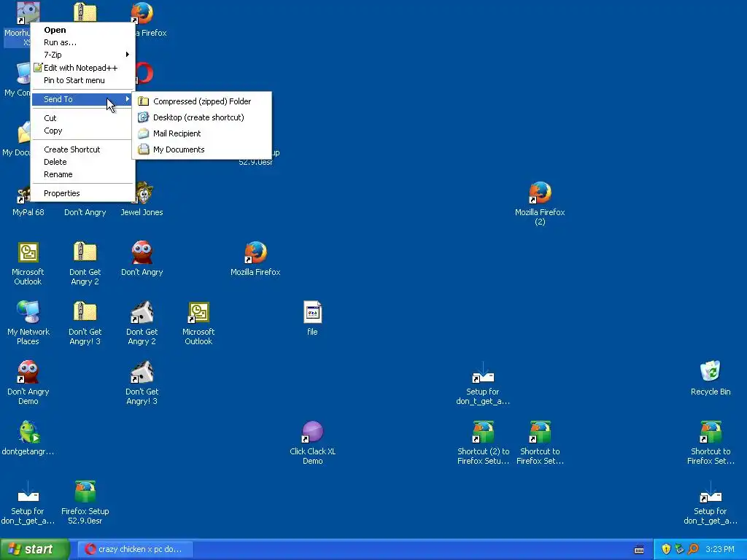Choose Delete from the context menu

coord(83,162)
